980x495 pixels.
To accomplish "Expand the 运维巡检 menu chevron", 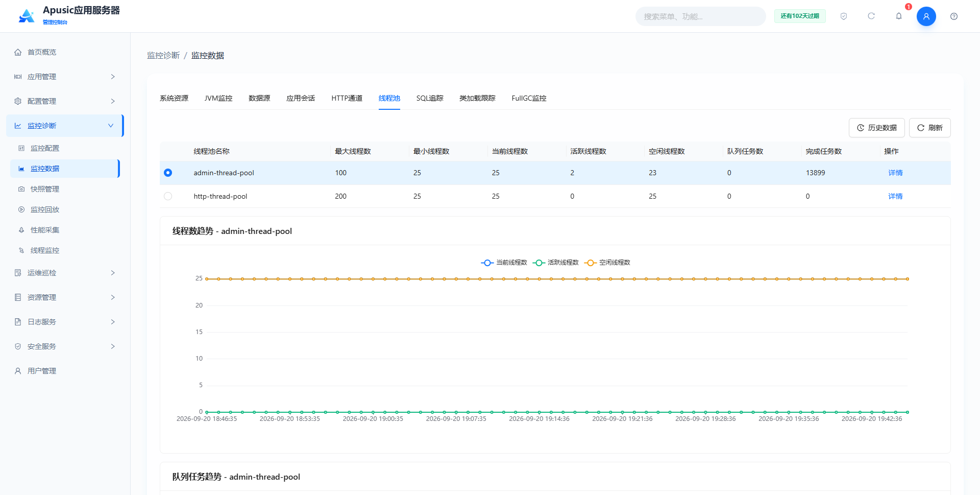I will (x=113, y=273).
